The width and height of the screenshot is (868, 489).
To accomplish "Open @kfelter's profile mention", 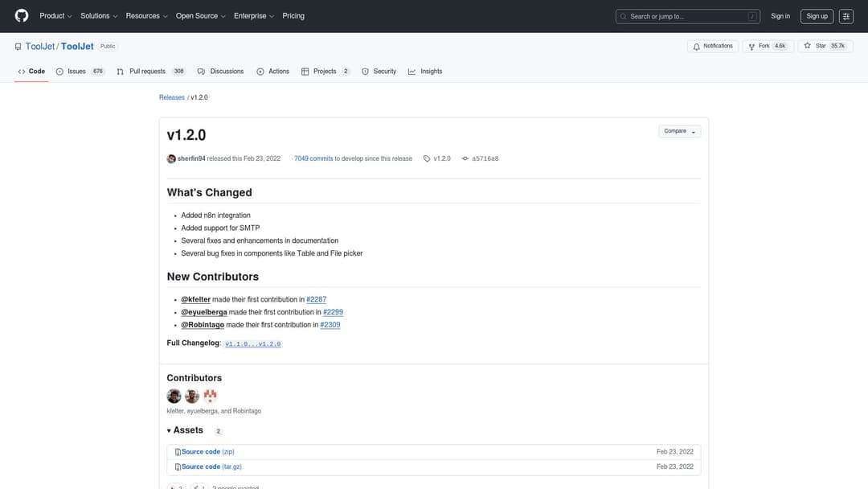I will (195, 300).
